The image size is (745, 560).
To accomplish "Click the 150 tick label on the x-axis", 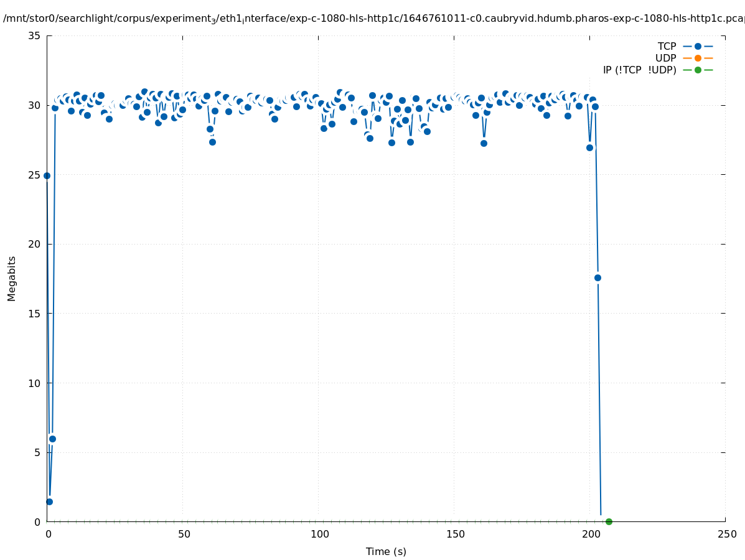I will (x=455, y=534).
